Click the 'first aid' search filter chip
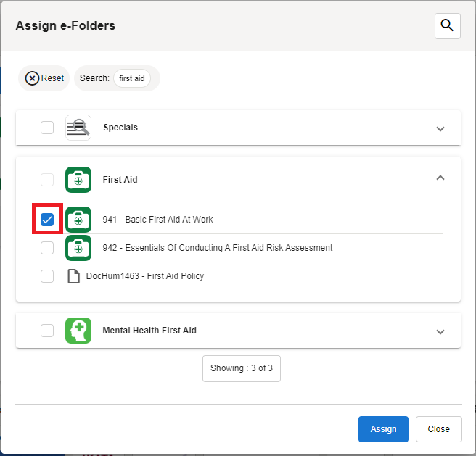476x456 pixels. [131, 78]
